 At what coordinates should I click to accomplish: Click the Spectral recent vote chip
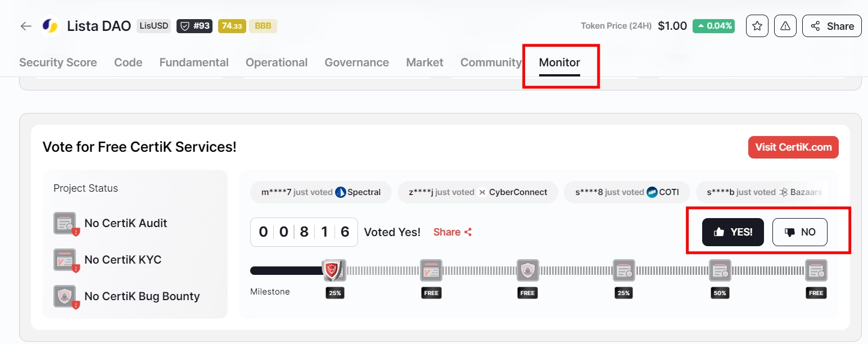coord(321,192)
